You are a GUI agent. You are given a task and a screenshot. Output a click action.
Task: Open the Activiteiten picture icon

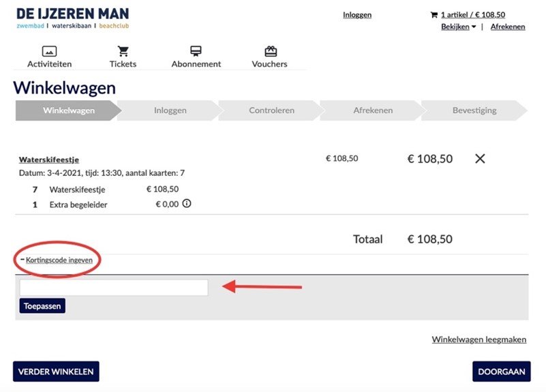pos(50,51)
